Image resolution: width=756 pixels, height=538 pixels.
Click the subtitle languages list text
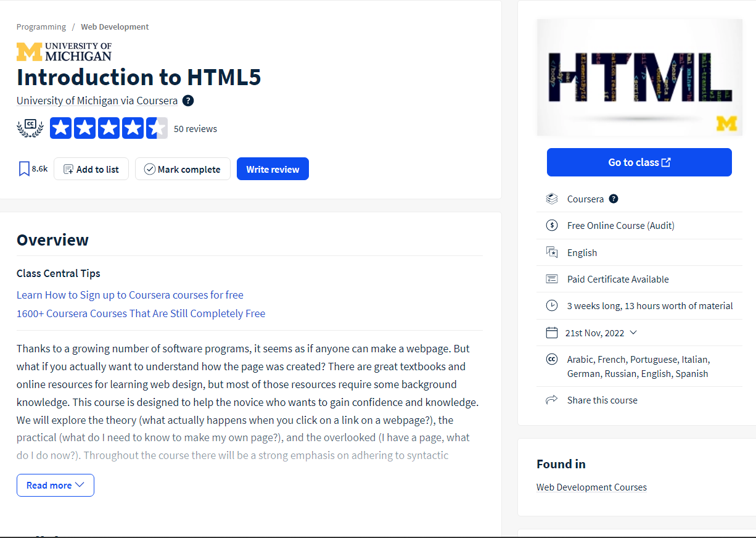pyautogui.click(x=638, y=366)
